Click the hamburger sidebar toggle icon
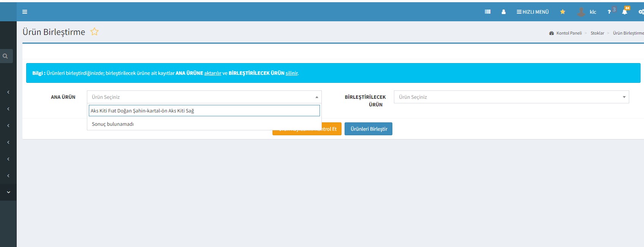This screenshot has height=247, width=644. (25, 12)
